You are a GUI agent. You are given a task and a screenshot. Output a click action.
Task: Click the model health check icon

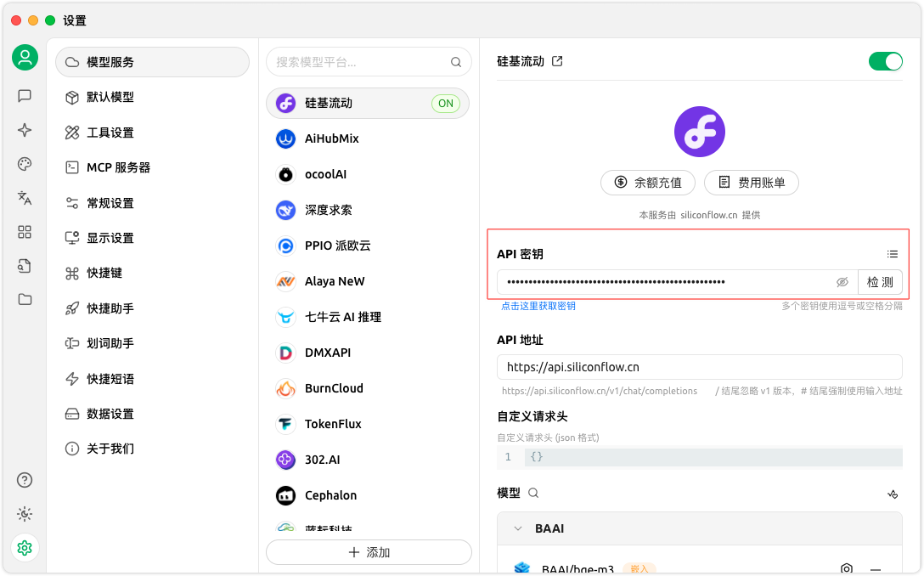pyautogui.click(x=893, y=494)
